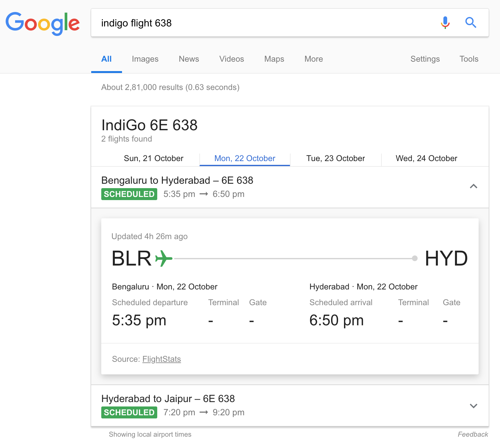Viewport: 500px width, 448px height.
Task: Click the Feedback link
Action: [473, 434]
